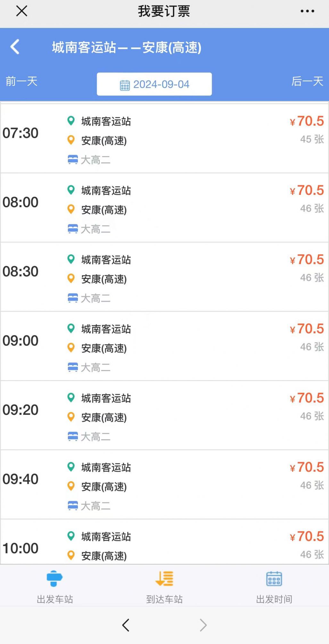The width and height of the screenshot is (329, 644).
Task: Close the ticket booking page with X
Action: click(21, 11)
